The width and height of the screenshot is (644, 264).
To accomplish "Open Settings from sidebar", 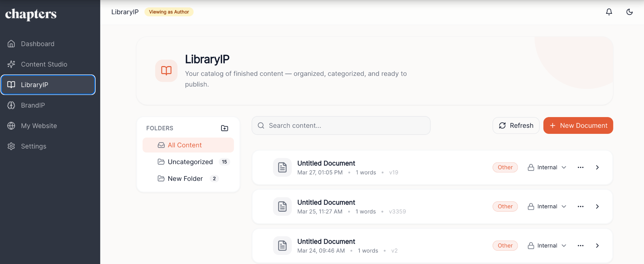I will click(x=48, y=146).
